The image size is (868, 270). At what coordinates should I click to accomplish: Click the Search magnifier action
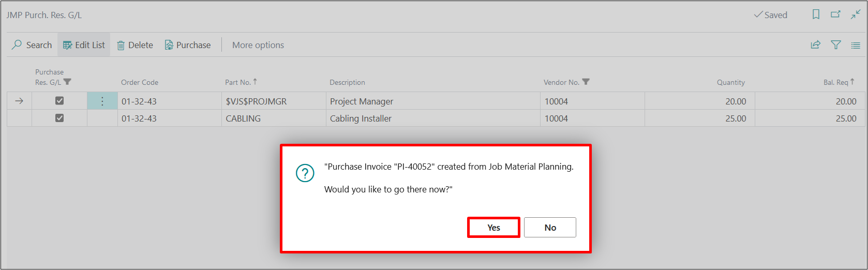[x=32, y=45]
